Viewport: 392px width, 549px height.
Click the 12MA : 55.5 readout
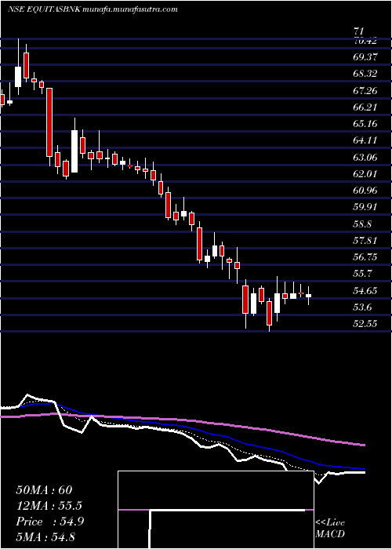pos(49,506)
